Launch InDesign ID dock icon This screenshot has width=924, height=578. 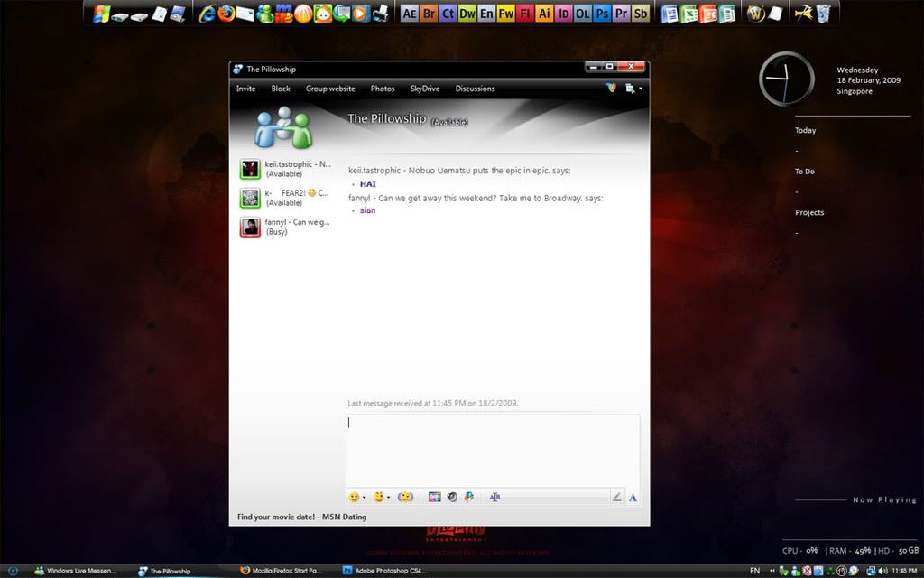563,14
